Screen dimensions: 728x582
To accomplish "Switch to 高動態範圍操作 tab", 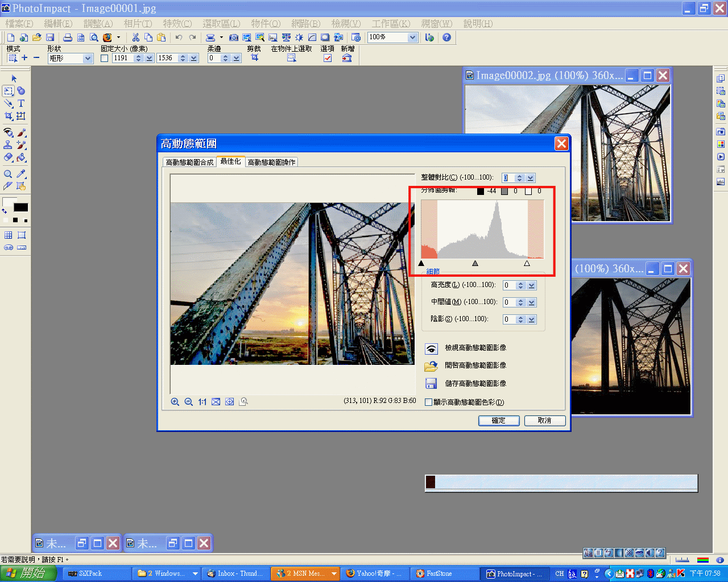I will click(272, 163).
